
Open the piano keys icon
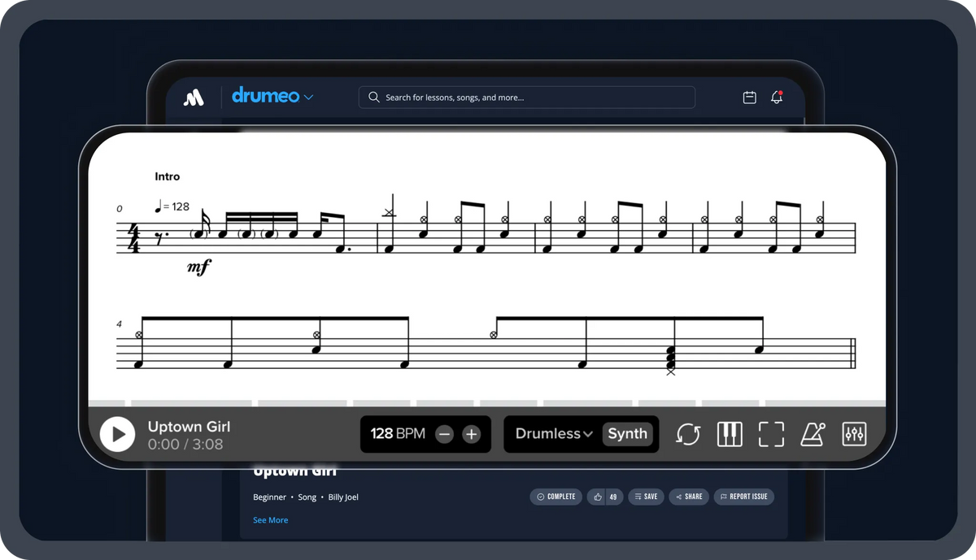click(x=730, y=434)
